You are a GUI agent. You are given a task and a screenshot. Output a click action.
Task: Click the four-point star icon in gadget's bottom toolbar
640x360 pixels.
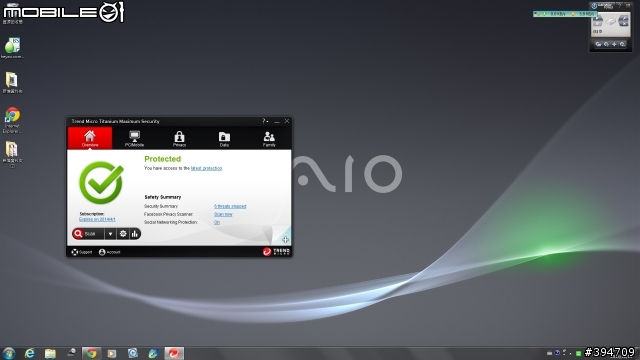click(x=614, y=44)
